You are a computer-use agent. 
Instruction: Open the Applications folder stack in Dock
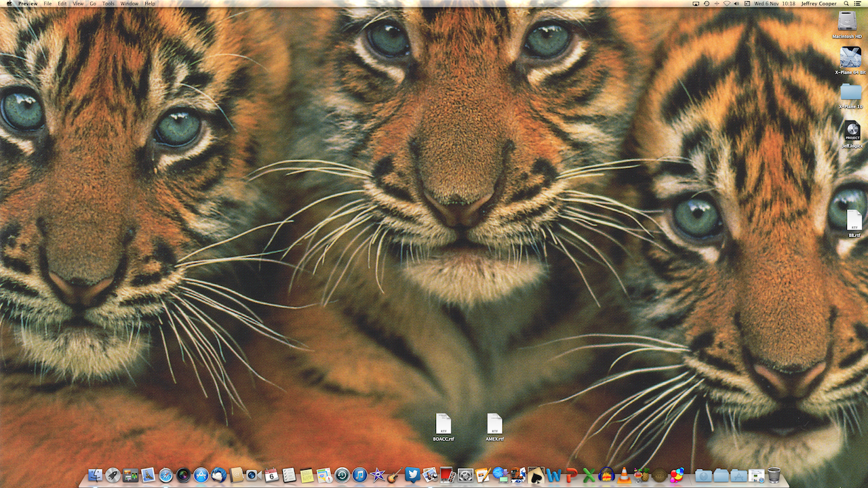(x=738, y=475)
